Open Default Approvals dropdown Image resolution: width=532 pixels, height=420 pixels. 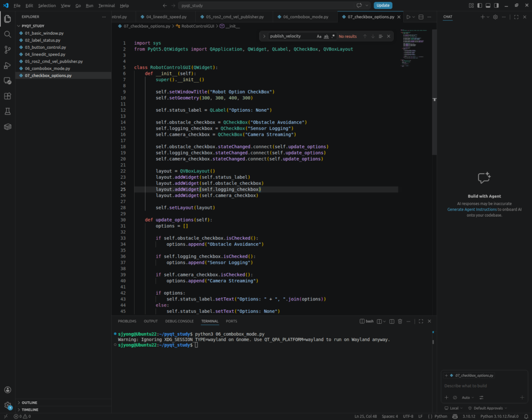[x=487, y=408]
